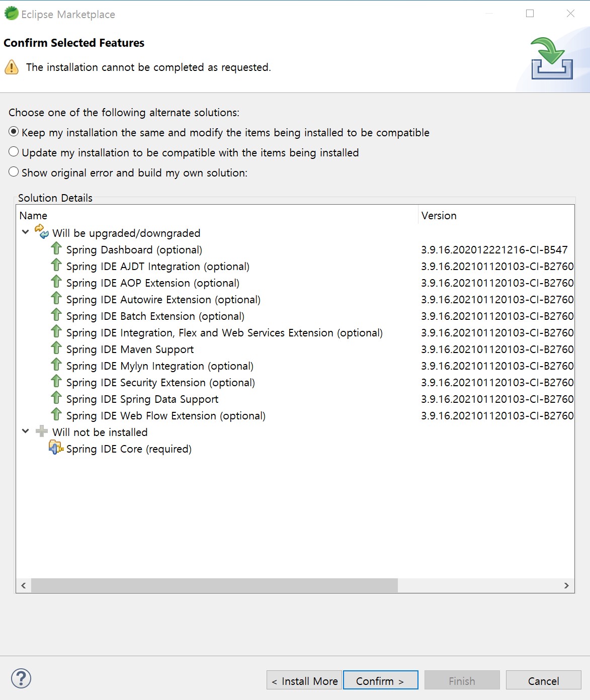590x700 pixels.
Task: Cancel the Eclipse Marketplace dialog
Action: point(544,680)
